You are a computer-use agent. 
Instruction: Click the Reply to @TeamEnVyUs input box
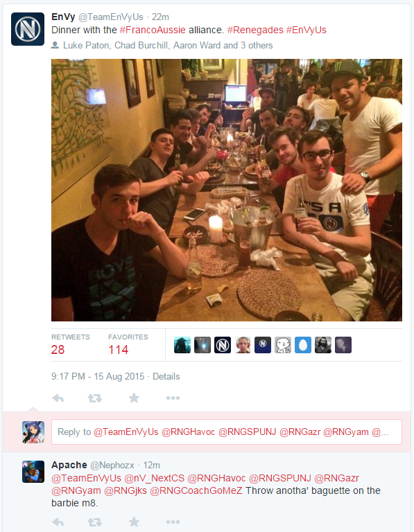click(x=227, y=432)
